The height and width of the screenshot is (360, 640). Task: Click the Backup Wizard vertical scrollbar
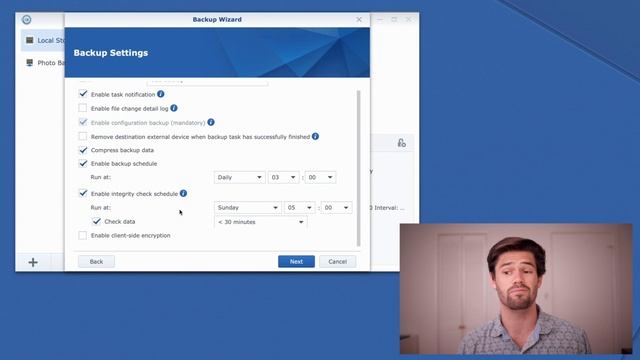coord(358,168)
